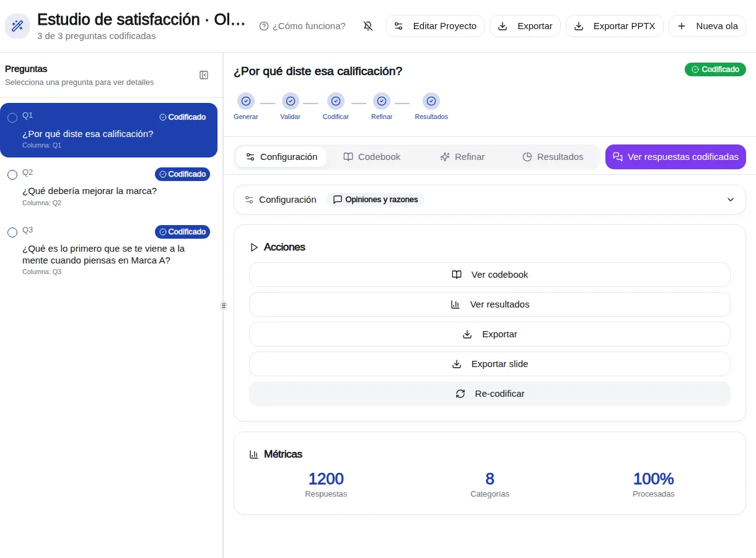Click the 100% Procesadas metric value
Viewport: 756px width, 558px height.
coord(653,479)
